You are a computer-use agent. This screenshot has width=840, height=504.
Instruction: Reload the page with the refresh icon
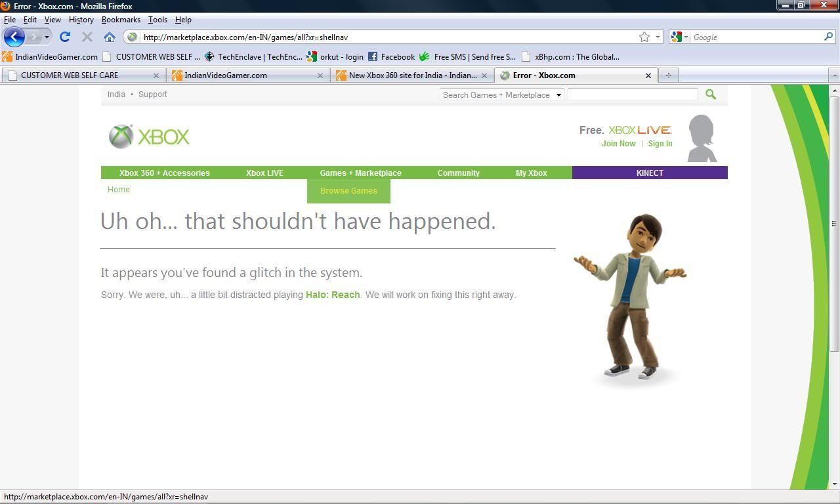64,37
